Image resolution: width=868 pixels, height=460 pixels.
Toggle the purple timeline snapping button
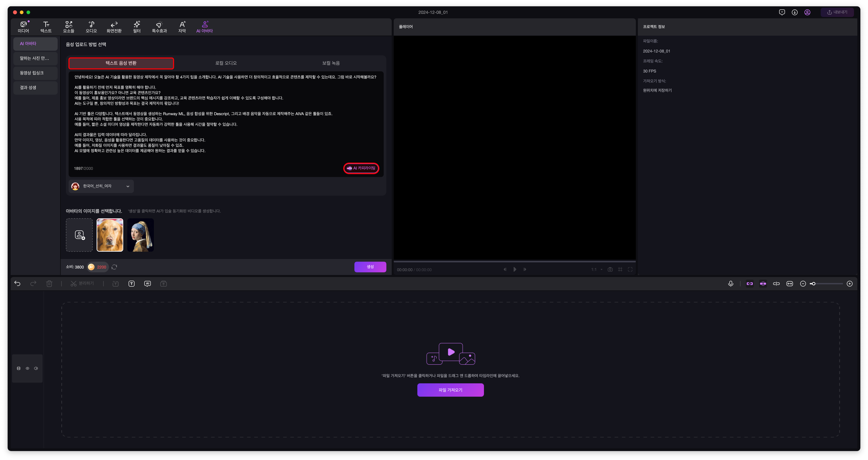[x=763, y=284]
